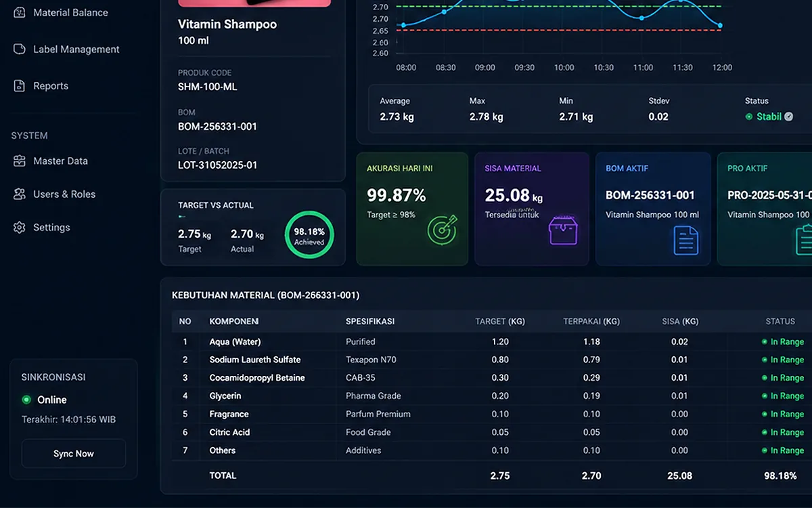
Task: Click the green Online status indicator dot
Action: [x=26, y=400]
